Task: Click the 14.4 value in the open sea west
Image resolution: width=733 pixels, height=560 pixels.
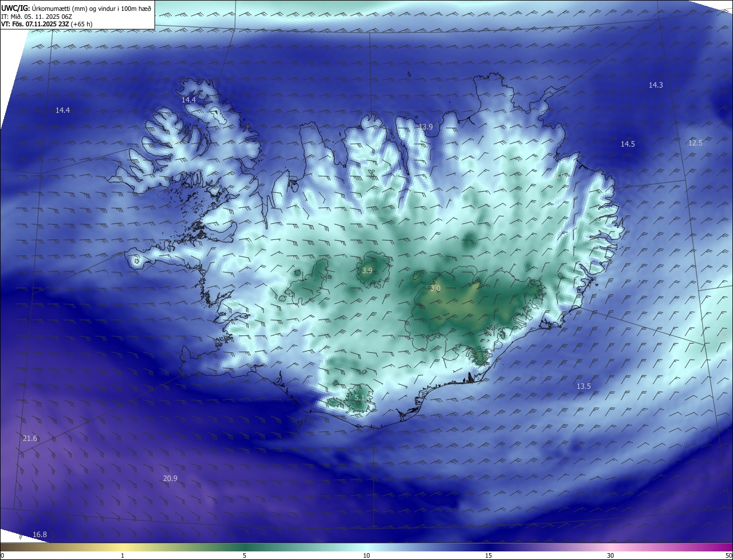Action: (x=62, y=111)
